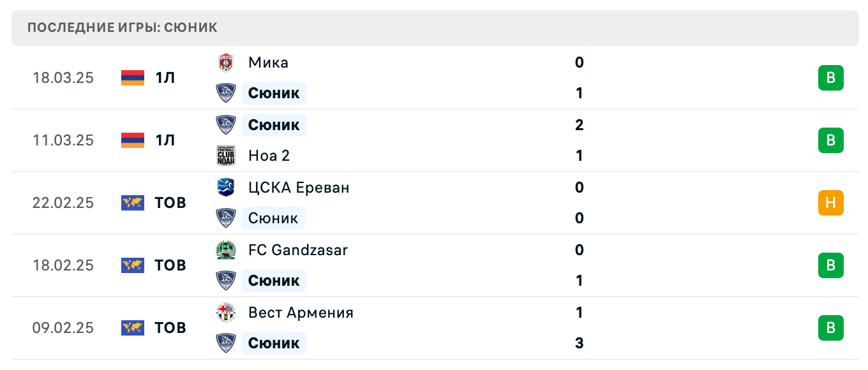This screenshot has height=370, width=868.
Task: Click the Mika club crest icon
Action: tap(225, 63)
